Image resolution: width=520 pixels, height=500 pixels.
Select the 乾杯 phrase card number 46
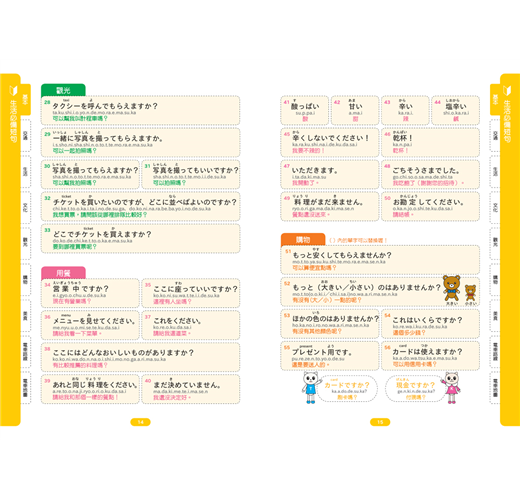click(430, 142)
